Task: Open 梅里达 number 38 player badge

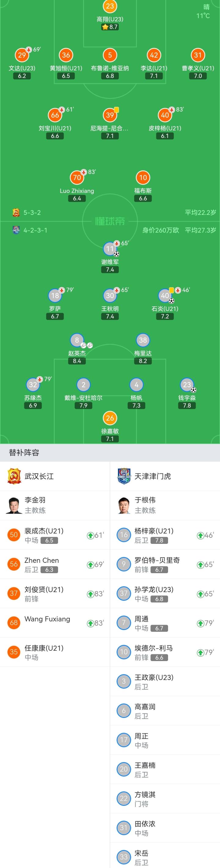Action: 143,340
